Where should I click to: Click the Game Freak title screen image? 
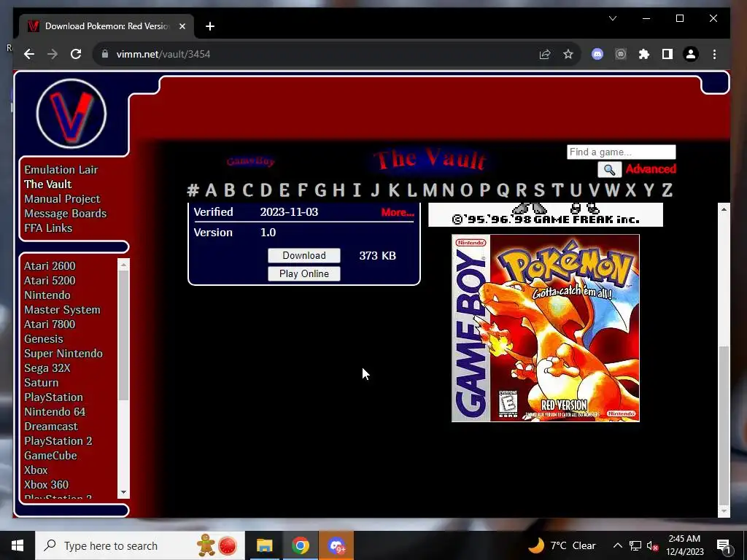[x=546, y=215]
